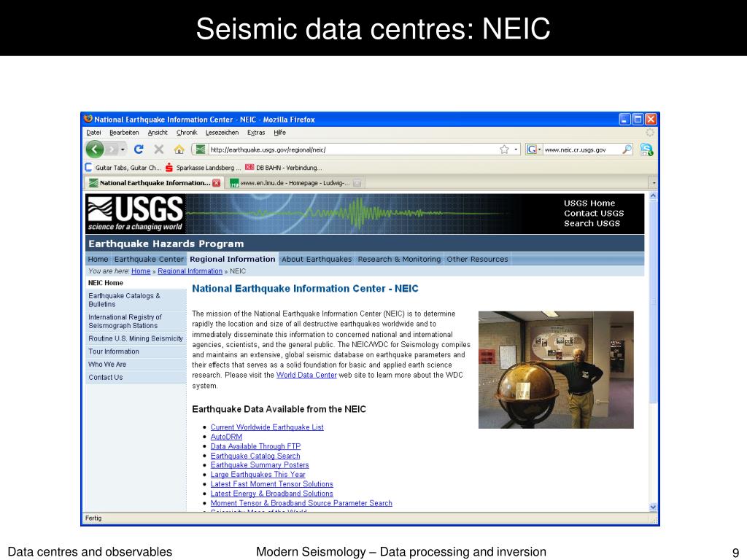
Task: Open the Hilfe menu
Action: (279, 133)
